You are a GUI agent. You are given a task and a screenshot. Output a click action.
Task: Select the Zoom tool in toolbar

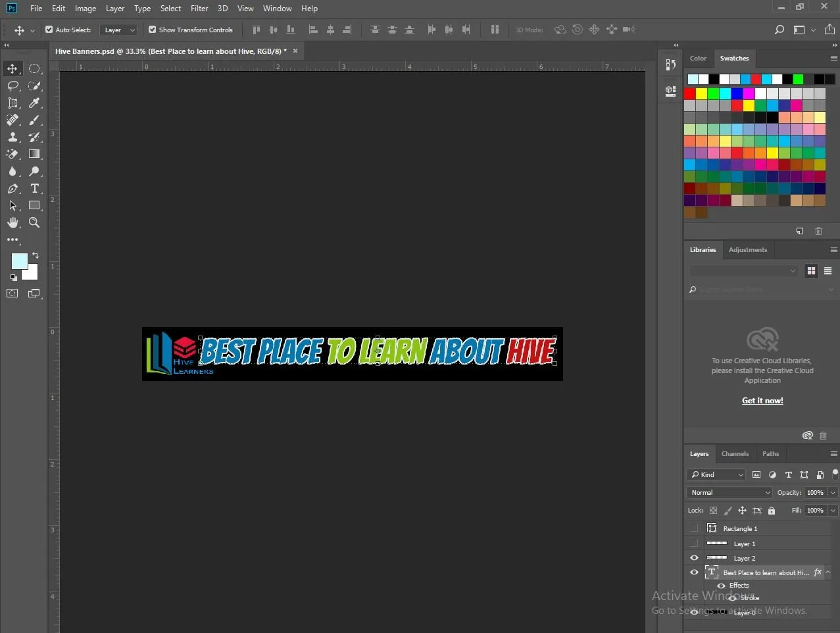(34, 222)
